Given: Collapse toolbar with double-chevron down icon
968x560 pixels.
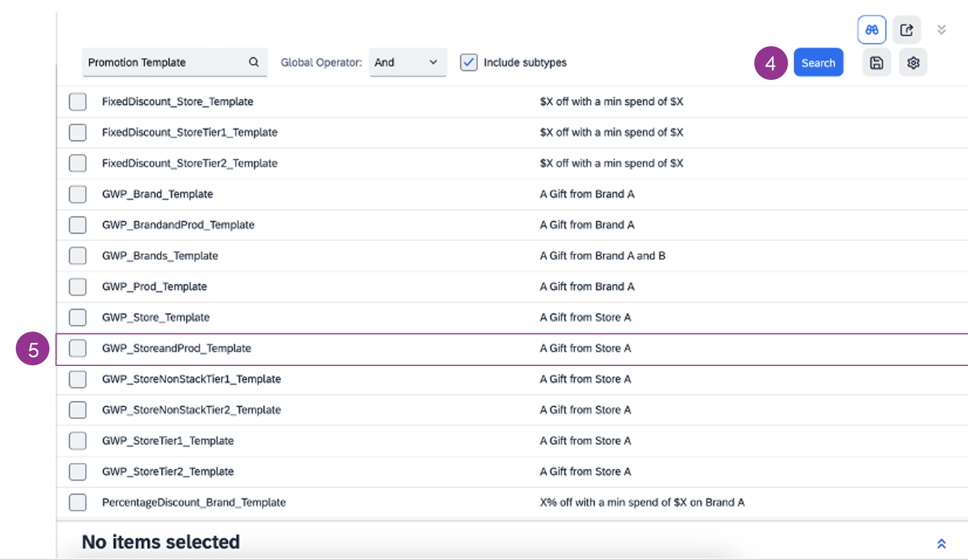Looking at the screenshot, I should [x=941, y=29].
